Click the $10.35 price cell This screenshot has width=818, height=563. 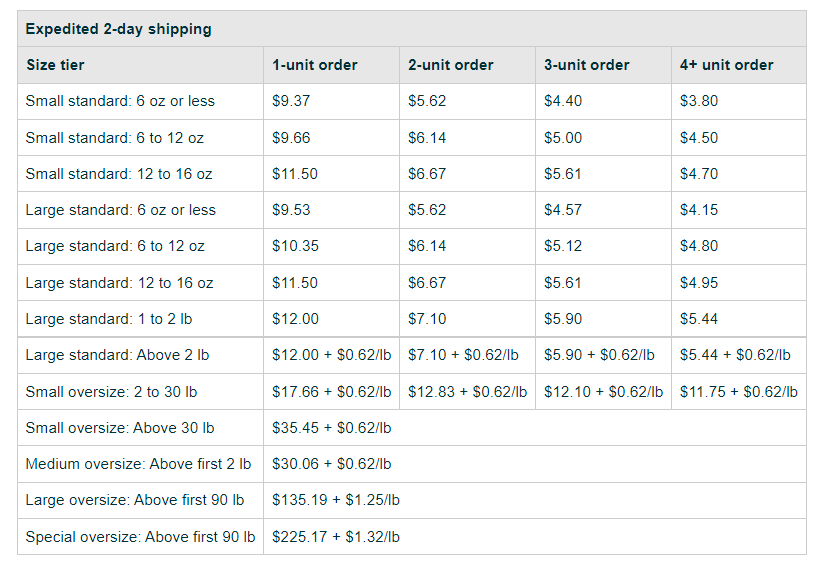[x=295, y=246]
